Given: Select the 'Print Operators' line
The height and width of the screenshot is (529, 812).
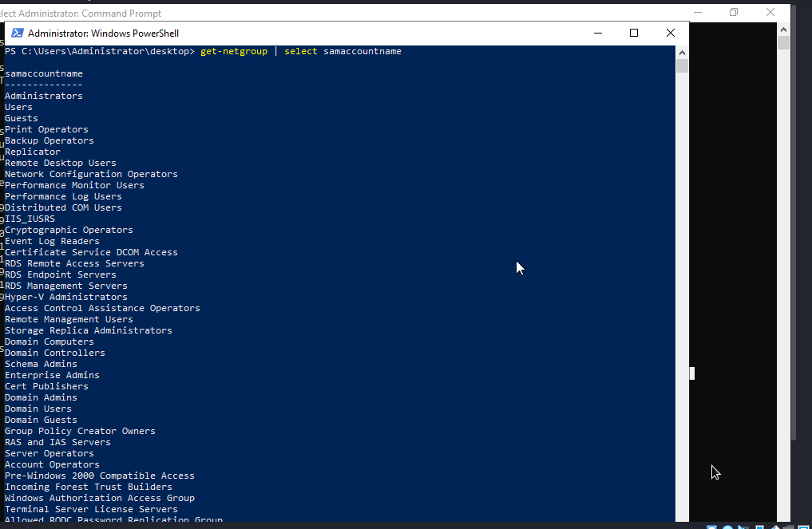Looking at the screenshot, I should coord(46,129).
